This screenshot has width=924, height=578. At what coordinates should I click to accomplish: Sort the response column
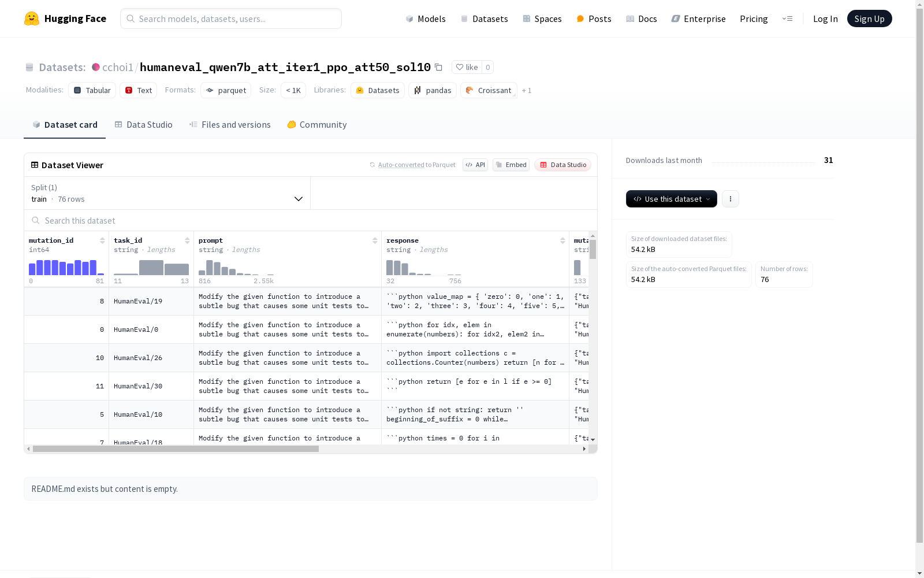562,240
